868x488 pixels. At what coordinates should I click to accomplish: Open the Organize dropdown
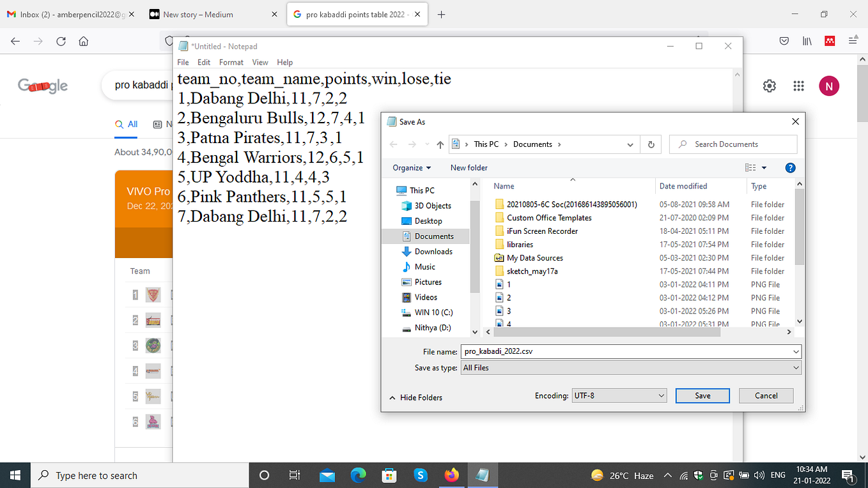pos(411,167)
